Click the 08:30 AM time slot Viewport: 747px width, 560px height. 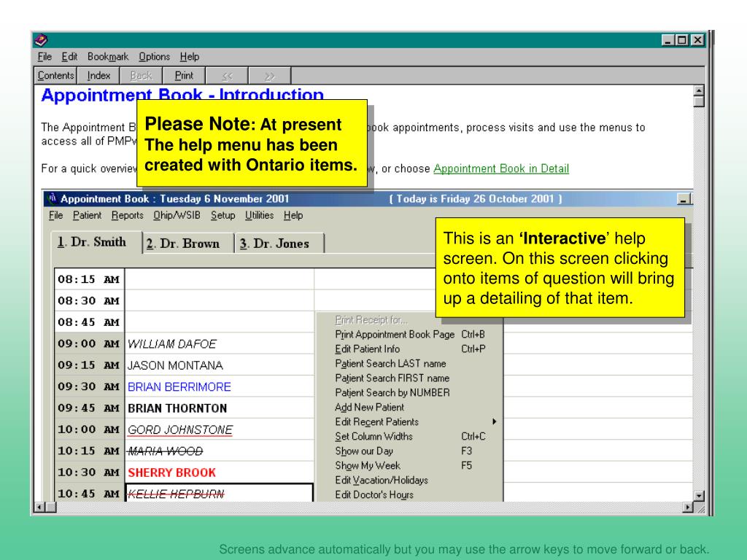tap(88, 301)
